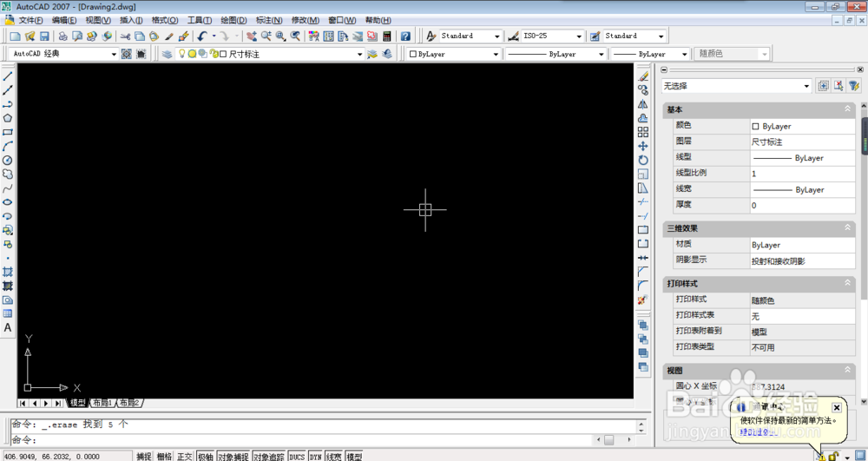The height and width of the screenshot is (461, 868).
Task: Create a new drawing with New icon
Action: click(x=15, y=36)
